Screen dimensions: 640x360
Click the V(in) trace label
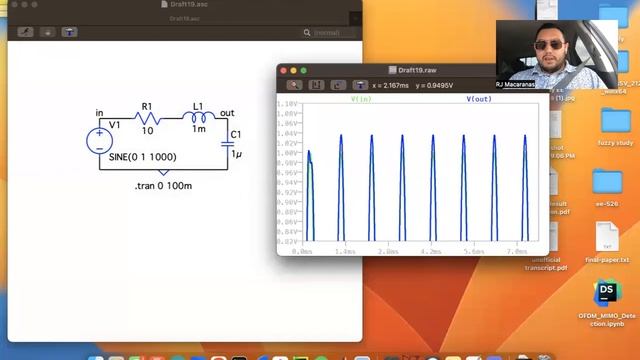tap(361, 99)
